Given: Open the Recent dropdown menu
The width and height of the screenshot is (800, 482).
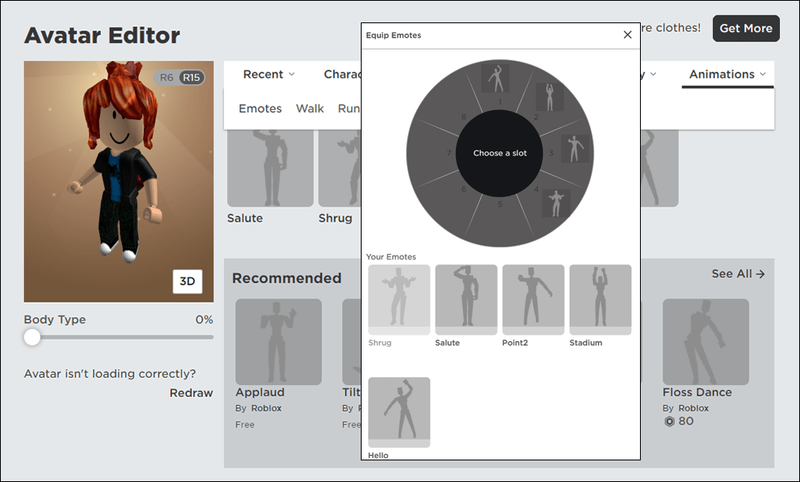Looking at the screenshot, I should coord(269,74).
